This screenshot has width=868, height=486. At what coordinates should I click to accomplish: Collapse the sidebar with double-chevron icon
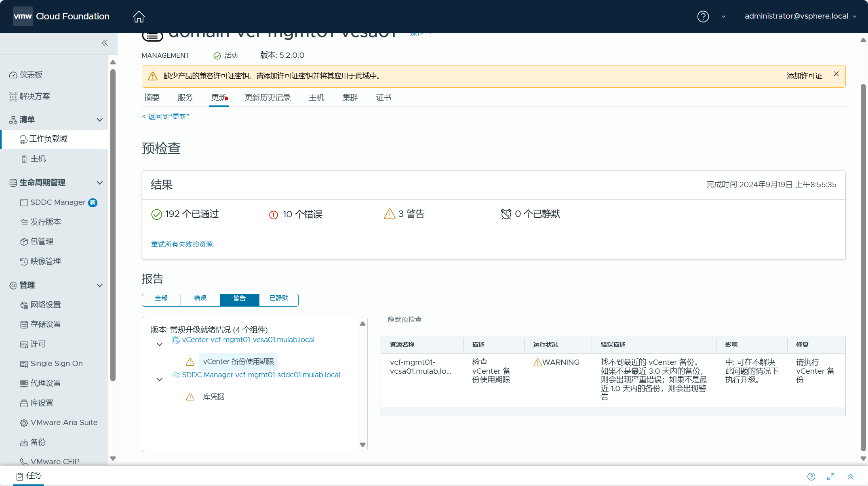pyautogui.click(x=105, y=43)
